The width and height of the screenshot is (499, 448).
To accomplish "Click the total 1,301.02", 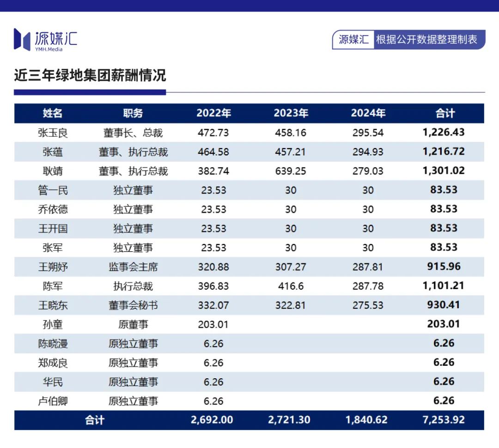I will pos(444,170).
